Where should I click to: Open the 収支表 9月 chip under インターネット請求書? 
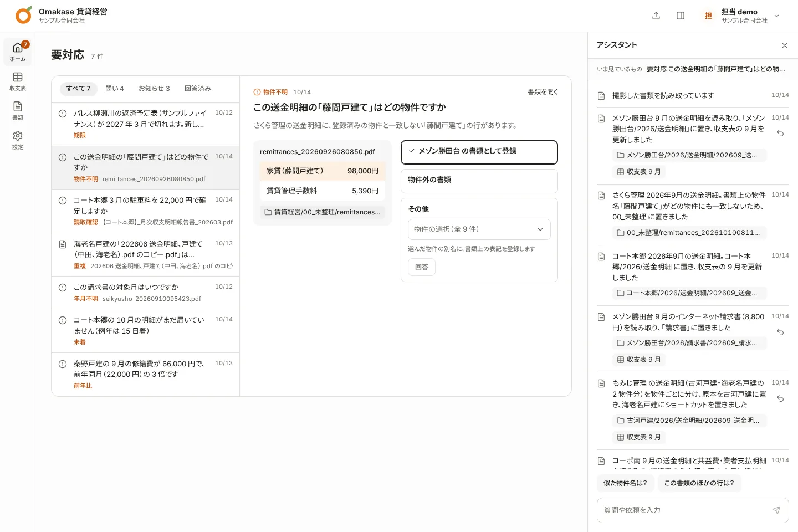click(639, 360)
